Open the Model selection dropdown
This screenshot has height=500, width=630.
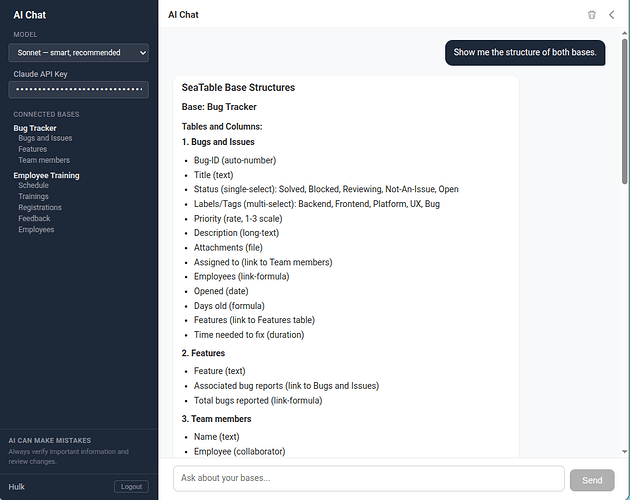[79, 52]
